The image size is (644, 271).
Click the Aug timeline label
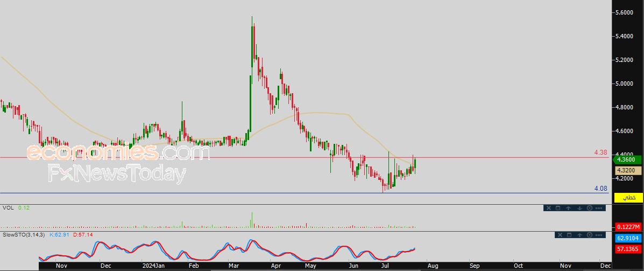432,266
